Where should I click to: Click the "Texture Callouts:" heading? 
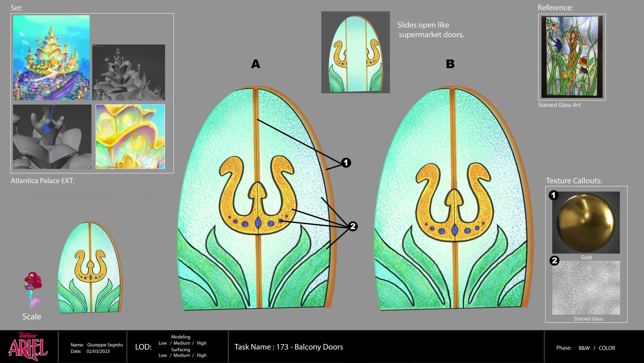(574, 181)
